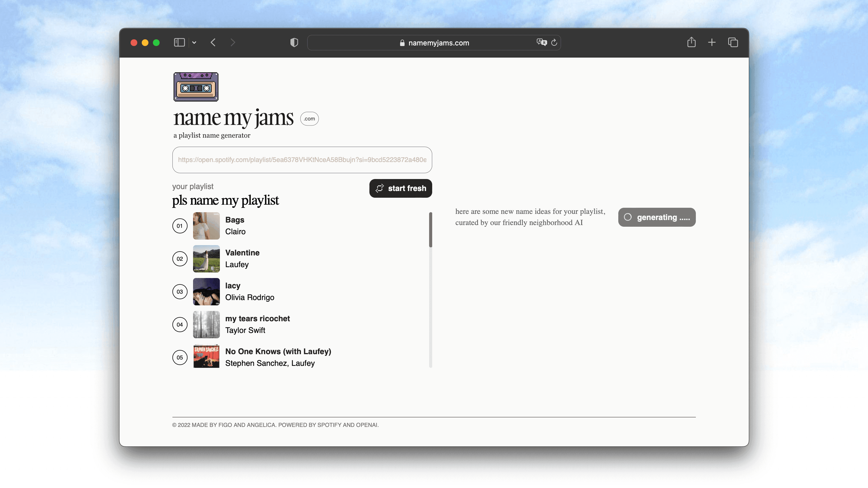Image resolution: width=868 pixels, height=488 pixels.
Task: Open my tears ricochet album cover
Action: click(x=206, y=325)
